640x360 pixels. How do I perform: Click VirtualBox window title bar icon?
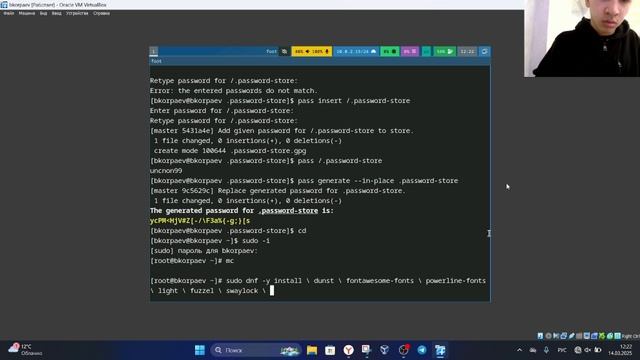pyautogui.click(x=4, y=4)
